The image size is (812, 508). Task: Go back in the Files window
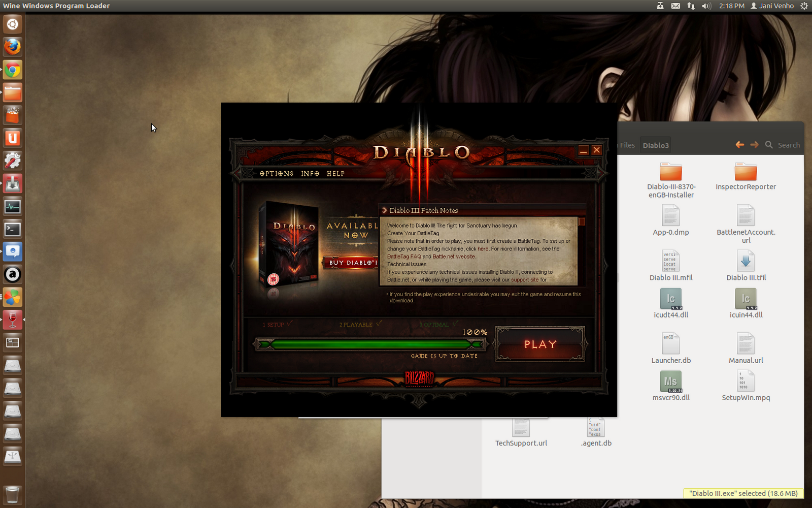click(740, 145)
